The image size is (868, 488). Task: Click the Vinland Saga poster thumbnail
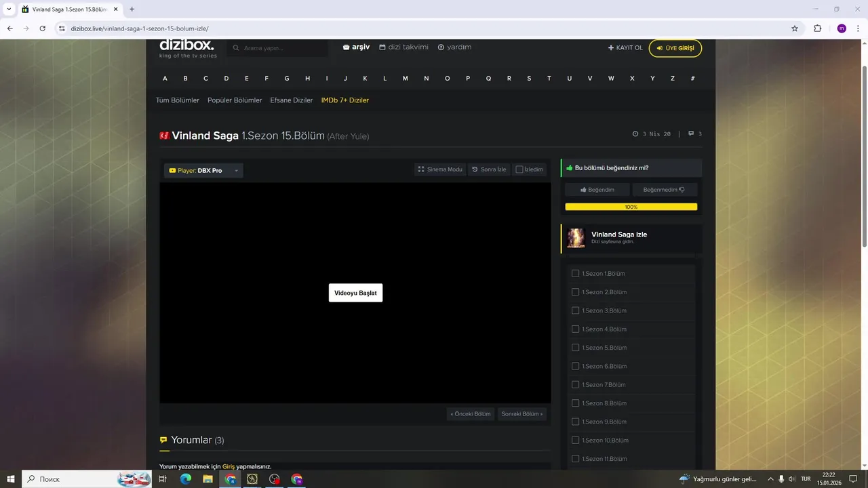point(576,238)
